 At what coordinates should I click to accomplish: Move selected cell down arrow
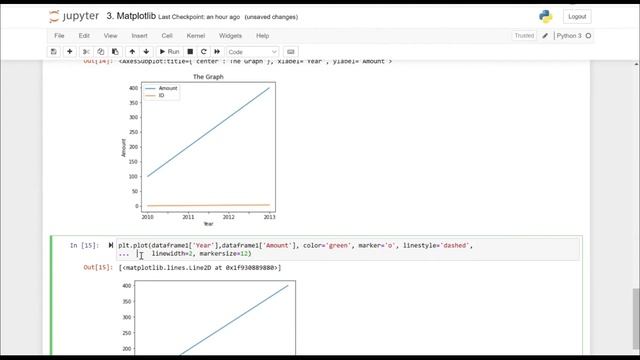click(x=146, y=52)
